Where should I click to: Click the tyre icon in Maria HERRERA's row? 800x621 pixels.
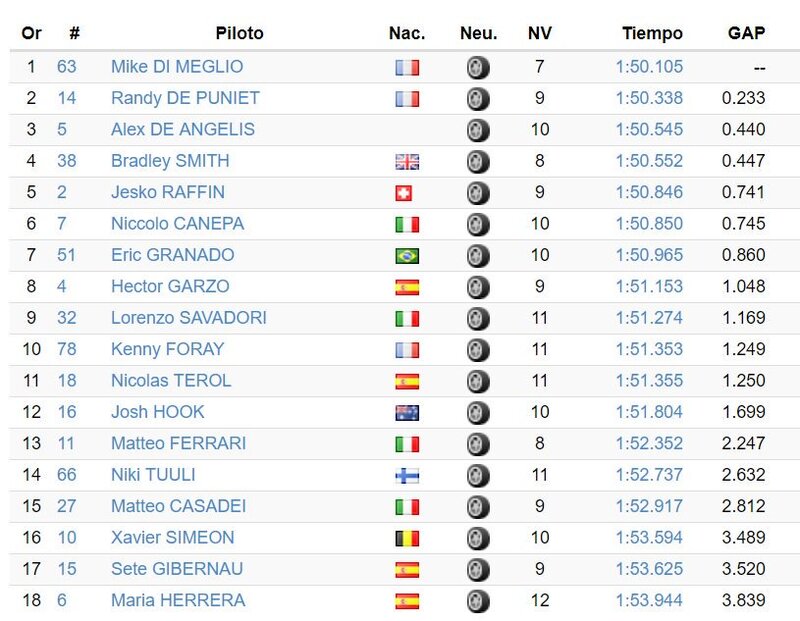pyautogui.click(x=478, y=601)
